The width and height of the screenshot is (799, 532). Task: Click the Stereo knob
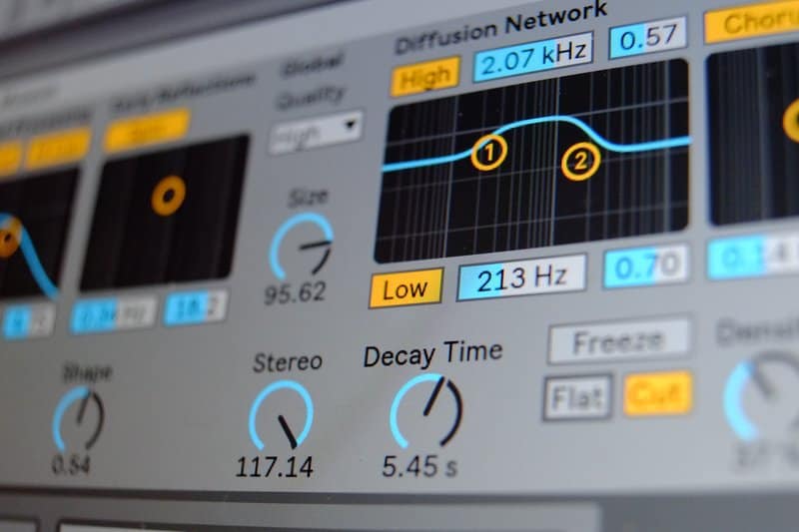point(281,414)
